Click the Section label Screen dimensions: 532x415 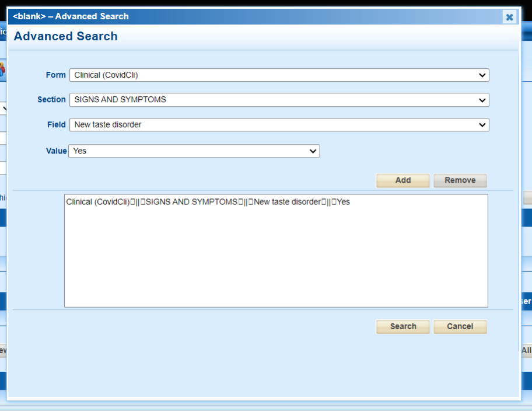[x=51, y=99]
